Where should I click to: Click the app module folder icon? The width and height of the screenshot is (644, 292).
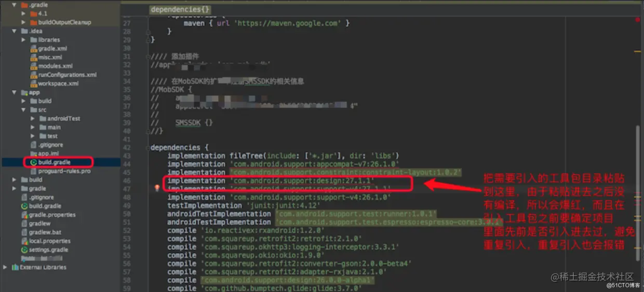24,92
